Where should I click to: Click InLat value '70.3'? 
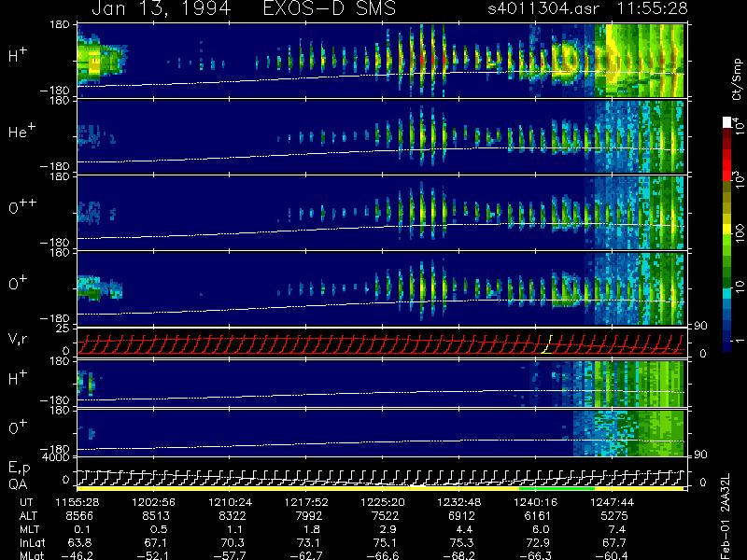233,542
